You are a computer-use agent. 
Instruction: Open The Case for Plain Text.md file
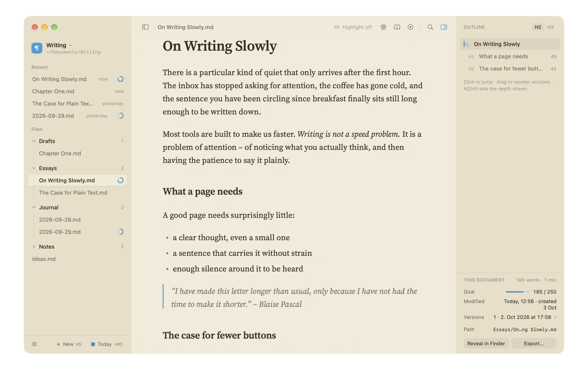(x=78, y=193)
